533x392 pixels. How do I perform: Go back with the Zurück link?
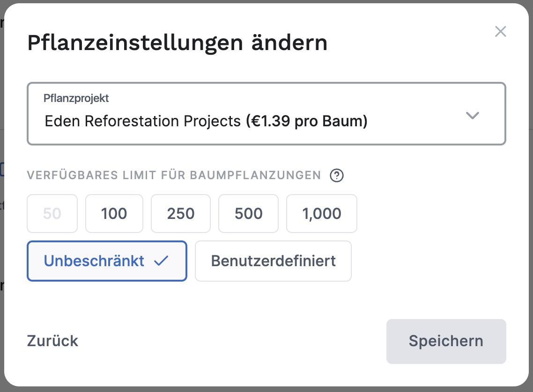tap(52, 341)
